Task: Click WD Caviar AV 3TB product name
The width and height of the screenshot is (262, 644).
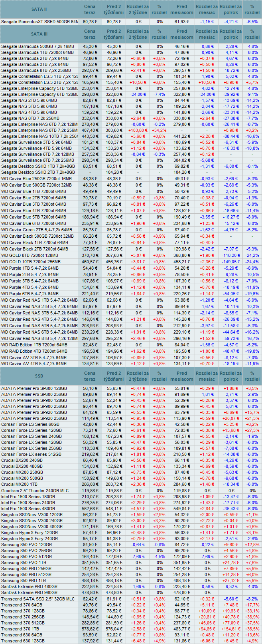Action: 34,358
